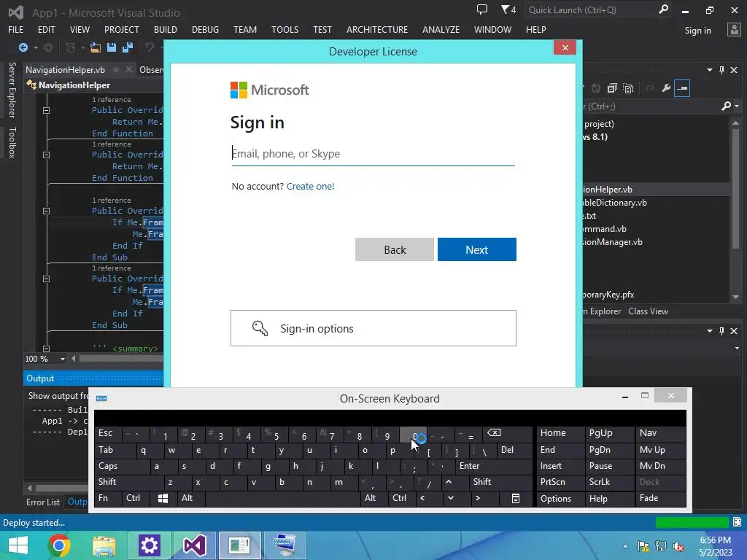Open Solution Explorer search options dropdown

point(737,106)
